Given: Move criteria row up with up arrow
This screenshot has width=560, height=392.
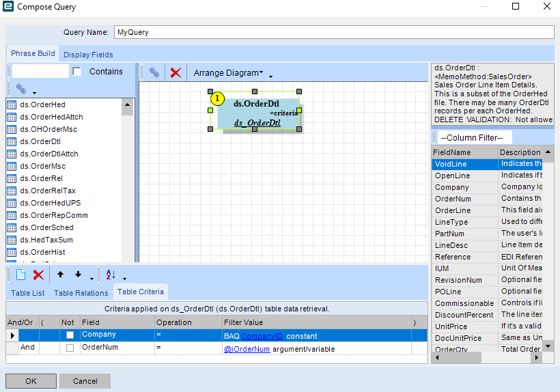Looking at the screenshot, I should [x=60, y=275].
